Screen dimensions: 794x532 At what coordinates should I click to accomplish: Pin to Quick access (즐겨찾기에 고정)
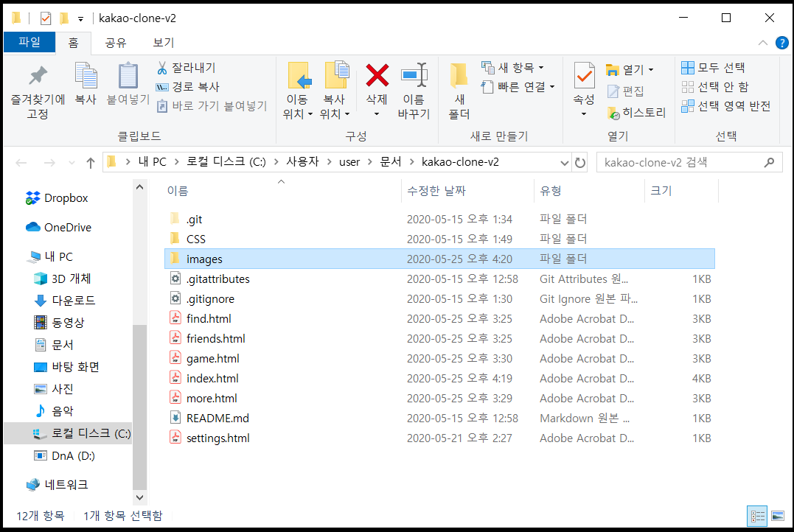click(38, 91)
